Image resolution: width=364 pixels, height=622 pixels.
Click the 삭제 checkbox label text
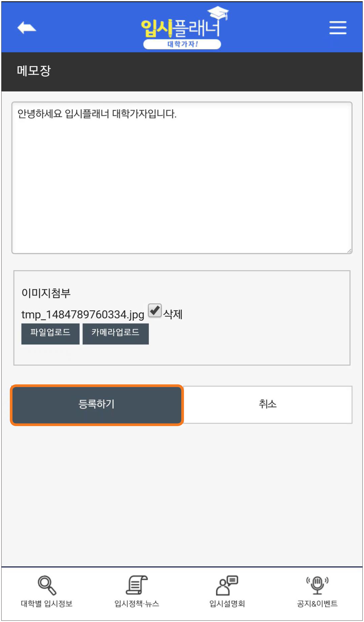click(x=173, y=315)
